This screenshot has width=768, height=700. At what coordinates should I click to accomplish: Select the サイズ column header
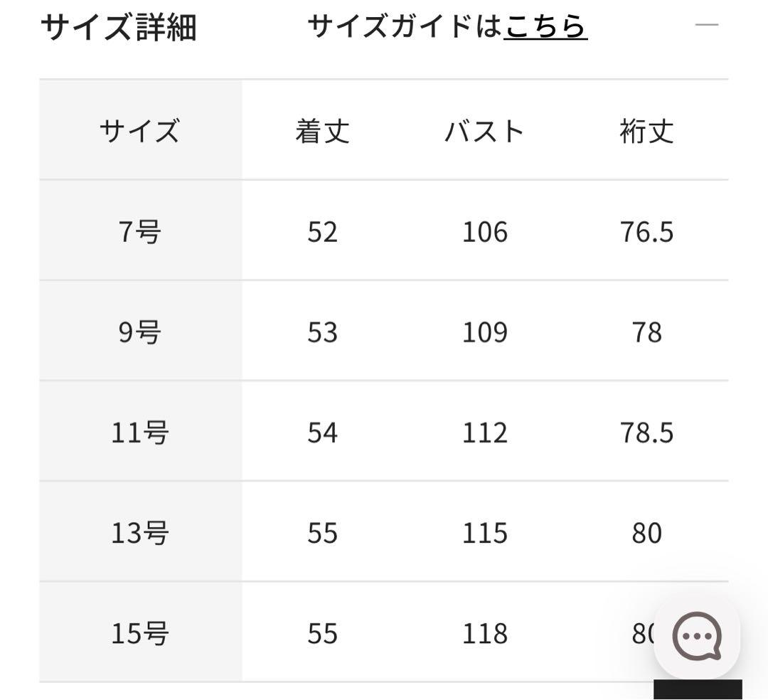(x=139, y=132)
